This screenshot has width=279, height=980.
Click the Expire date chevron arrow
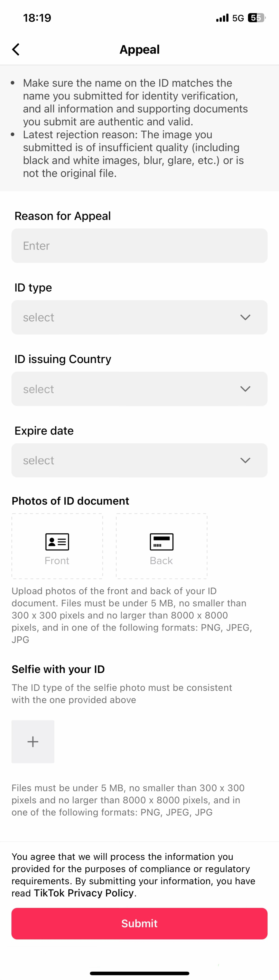pyautogui.click(x=245, y=460)
